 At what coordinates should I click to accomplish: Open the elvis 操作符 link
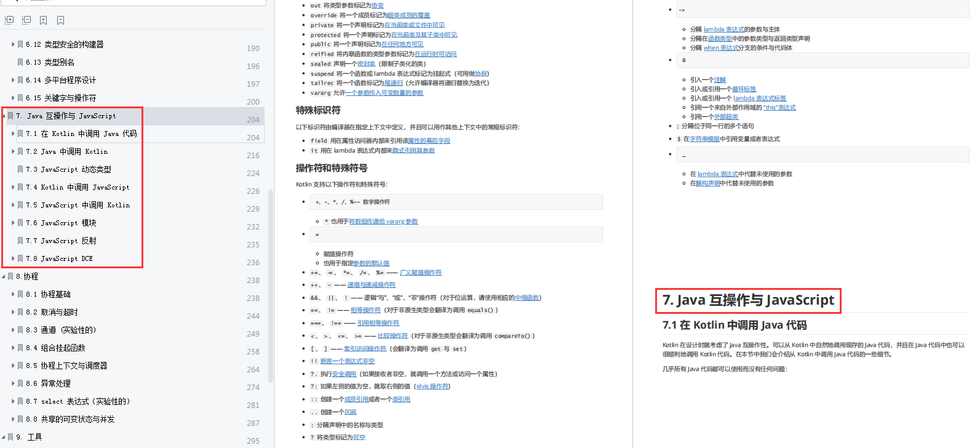point(432,386)
